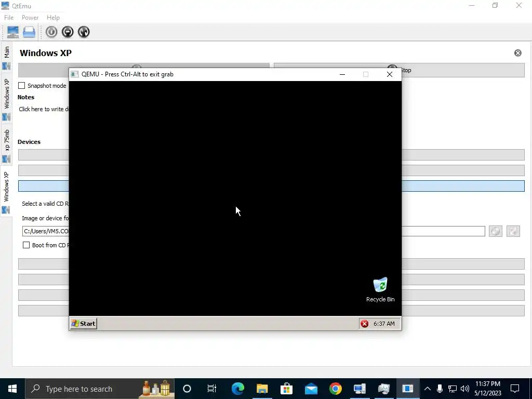
Task: Open the notification center icon
Action: tap(515, 389)
